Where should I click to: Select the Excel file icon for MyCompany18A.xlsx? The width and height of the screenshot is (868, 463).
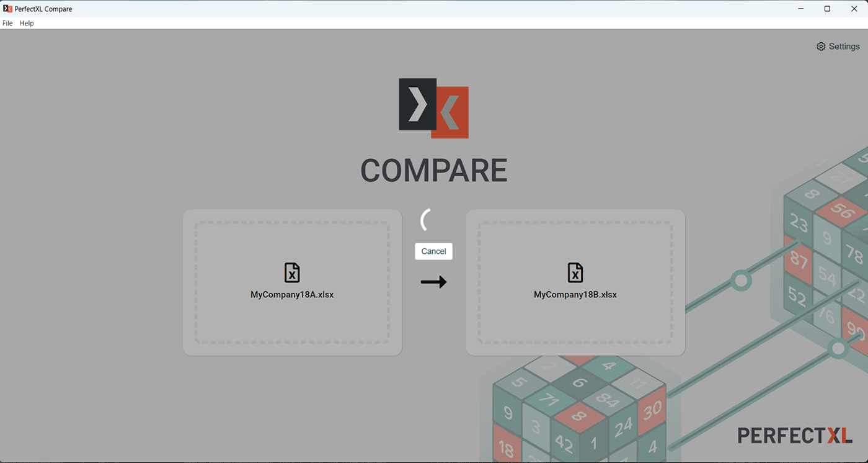click(292, 273)
